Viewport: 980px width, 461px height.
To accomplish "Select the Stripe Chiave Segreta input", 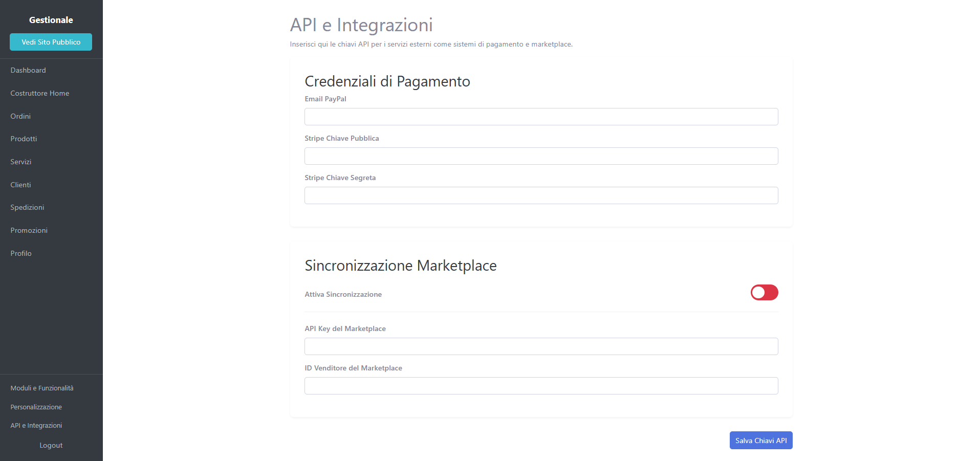I will pyautogui.click(x=541, y=195).
